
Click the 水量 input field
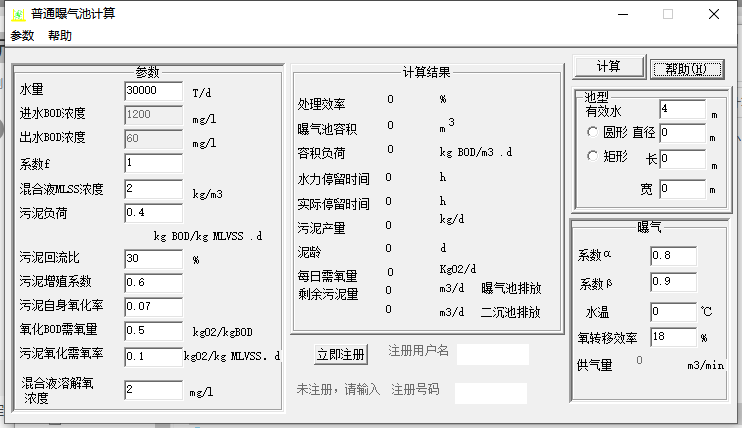pyautogui.click(x=153, y=90)
